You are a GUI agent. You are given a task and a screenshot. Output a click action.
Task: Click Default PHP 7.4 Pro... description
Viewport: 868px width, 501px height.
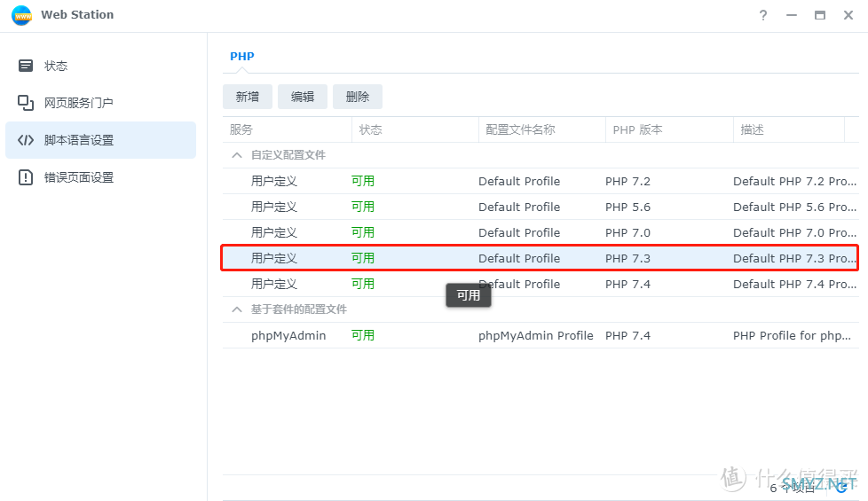(x=794, y=285)
